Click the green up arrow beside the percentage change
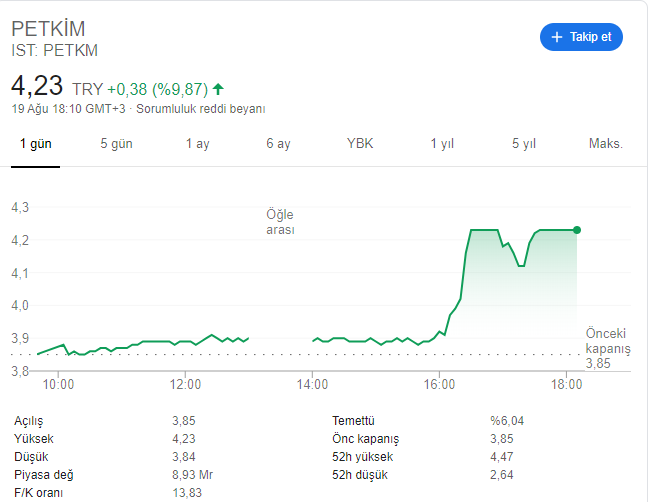The height and width of the screenshot is (502, 649). pos(218,89)
